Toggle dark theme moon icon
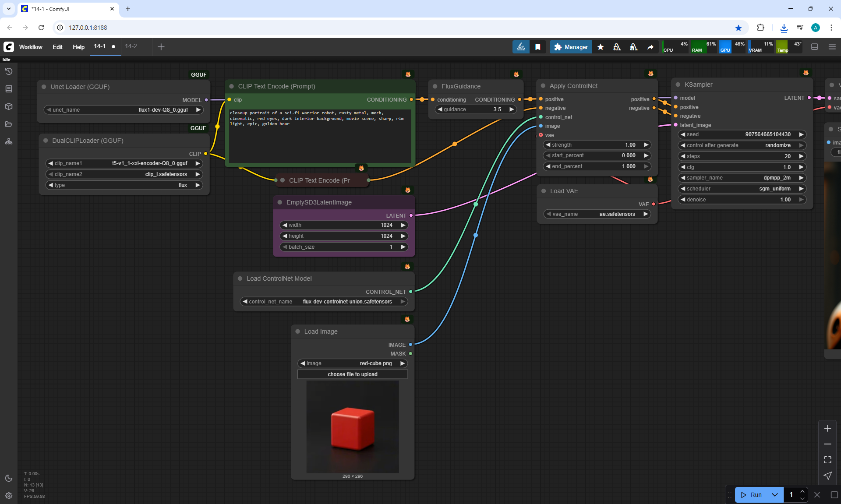This screenshot has width=841, height=504. [x=9, y=478]
